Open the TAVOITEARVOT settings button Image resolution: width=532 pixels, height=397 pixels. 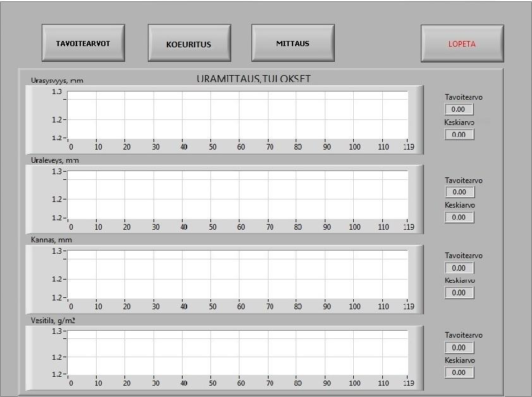pos(83,43)
